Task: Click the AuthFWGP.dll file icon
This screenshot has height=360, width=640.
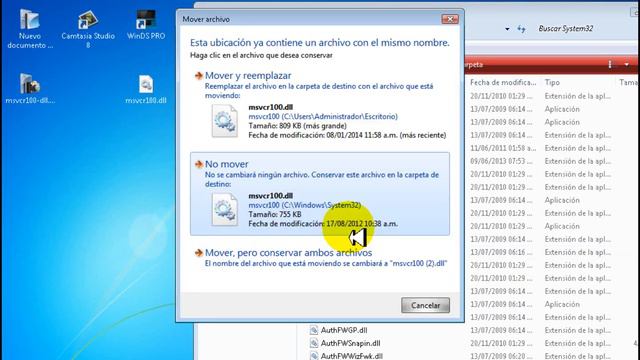Action: (x=313, y=330)
